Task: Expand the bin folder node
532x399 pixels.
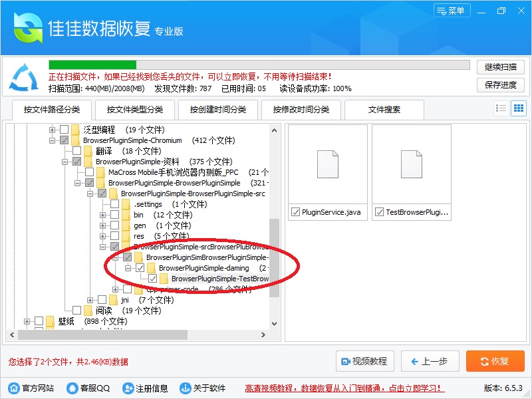Action: [102, 215]
